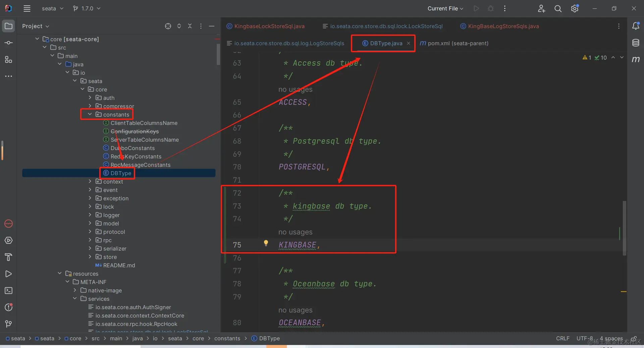Go to previous highlighted error arrow
Screen dimensions: 644x348
point(613,57)
